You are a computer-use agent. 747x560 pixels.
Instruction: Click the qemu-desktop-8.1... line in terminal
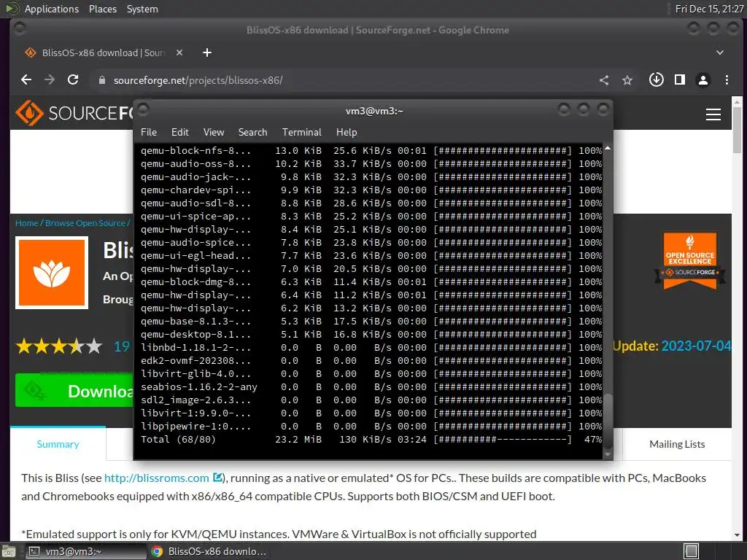click(371, 334)
